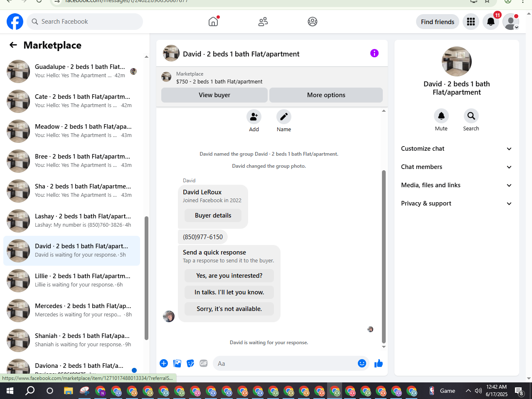Choose a sticker icon in composer
Viewport: 532px width, 399px height.
[190, 363]
